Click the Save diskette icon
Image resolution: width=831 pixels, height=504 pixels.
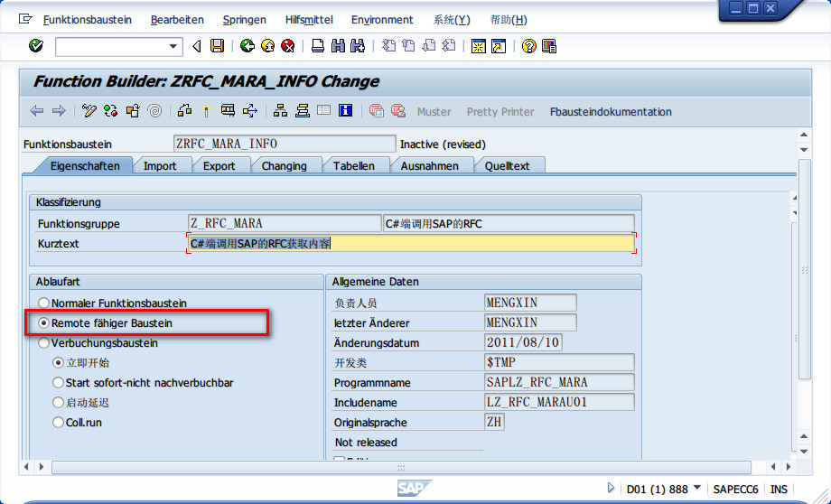click(217, 46)
